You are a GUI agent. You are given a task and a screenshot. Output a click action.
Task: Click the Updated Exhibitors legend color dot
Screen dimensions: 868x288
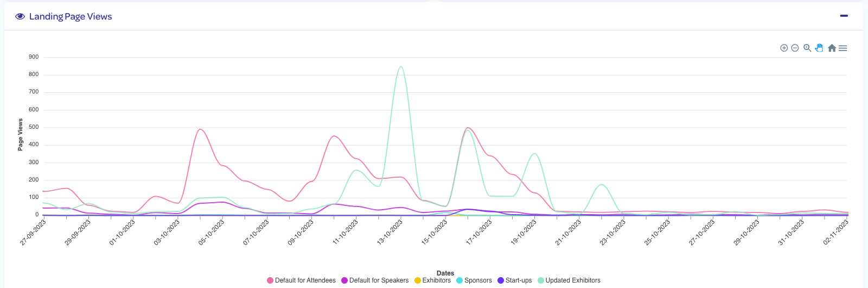tap(541, 280)
